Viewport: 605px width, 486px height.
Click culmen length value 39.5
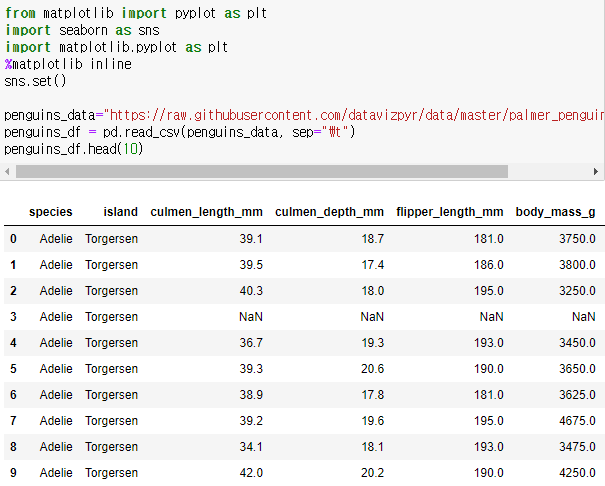click(x=251, y=265)
